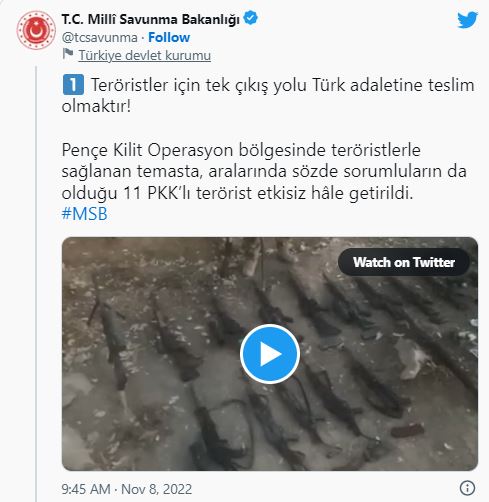Click the video thumbnail of weapons
The width and height of the screenshot is (489, 502).
(270, 354)
